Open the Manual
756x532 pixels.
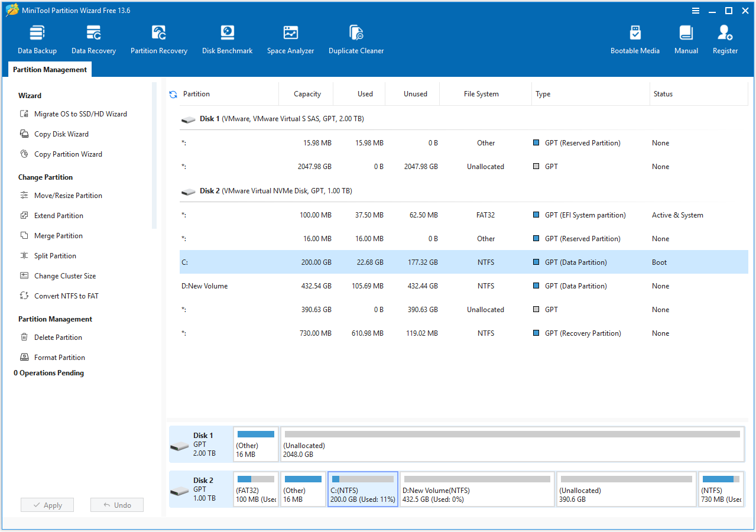686,40
